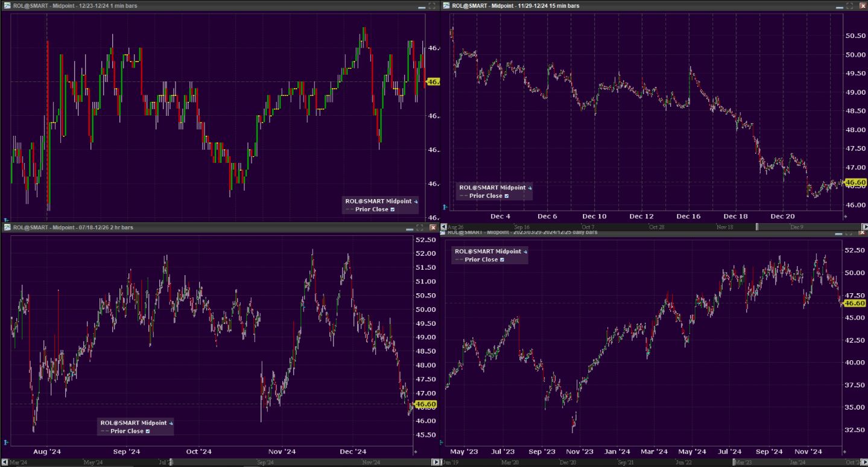Click the yellow 46.60 price tag on 15 min chart
This screenshot has width=868, height=467.
[x=855, y=182]
